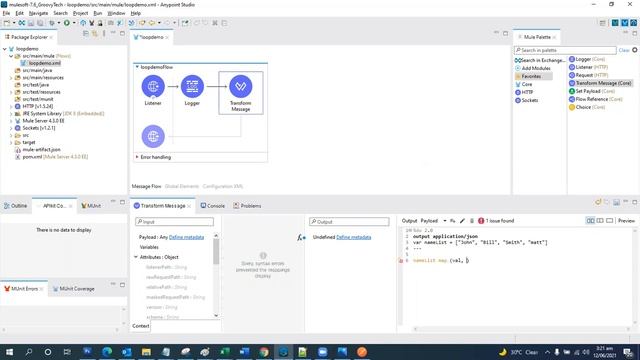Click the edit pencil icon in Transform editor

[462, 221]
